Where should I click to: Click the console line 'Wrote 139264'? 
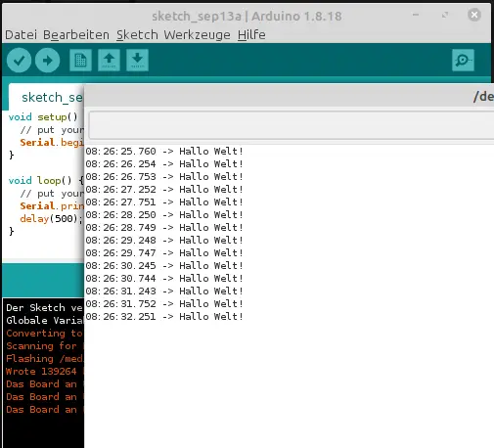(42, 372)
